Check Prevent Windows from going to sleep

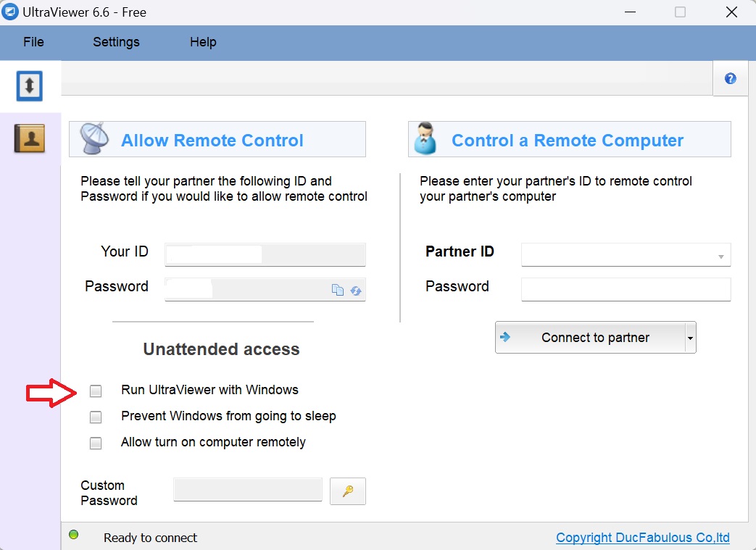[96, 417]
